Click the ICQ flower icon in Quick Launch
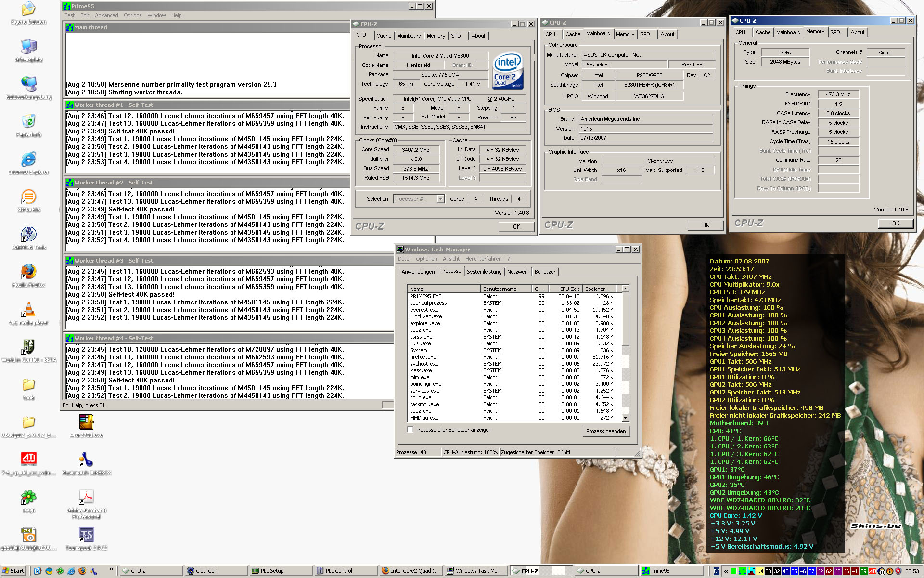924x578 pixels. coord(60,571)
